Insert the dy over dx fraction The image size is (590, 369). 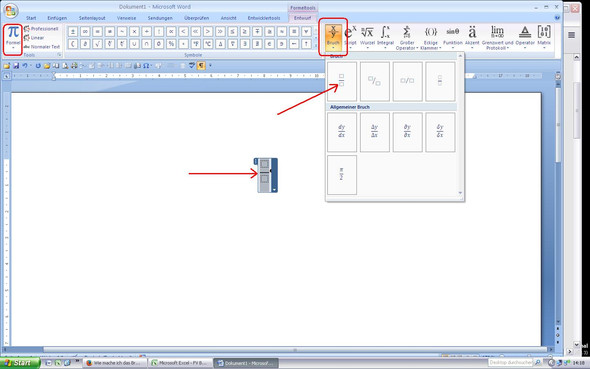(x=342, y=132)
